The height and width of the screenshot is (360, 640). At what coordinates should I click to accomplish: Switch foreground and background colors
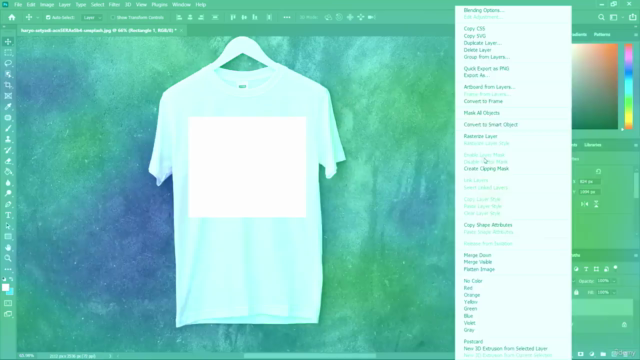[11, 279]
